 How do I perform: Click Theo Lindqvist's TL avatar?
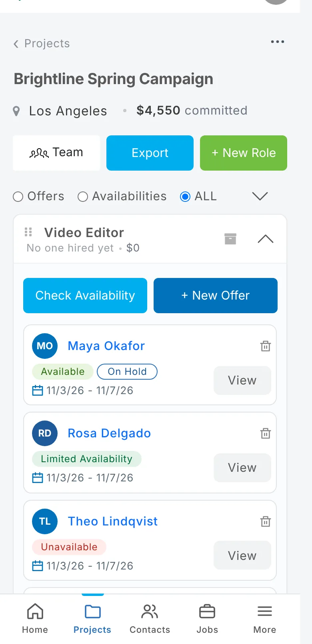[45, 521]
